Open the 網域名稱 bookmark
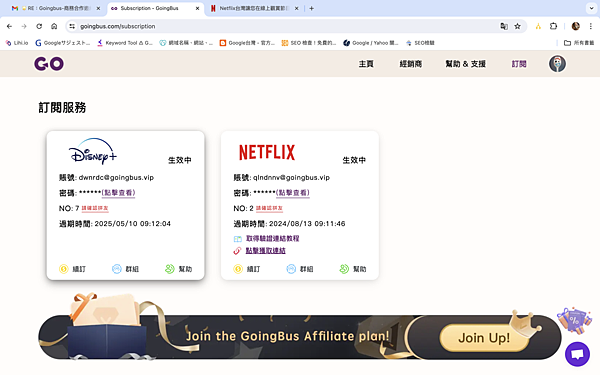 click(186, 43)
